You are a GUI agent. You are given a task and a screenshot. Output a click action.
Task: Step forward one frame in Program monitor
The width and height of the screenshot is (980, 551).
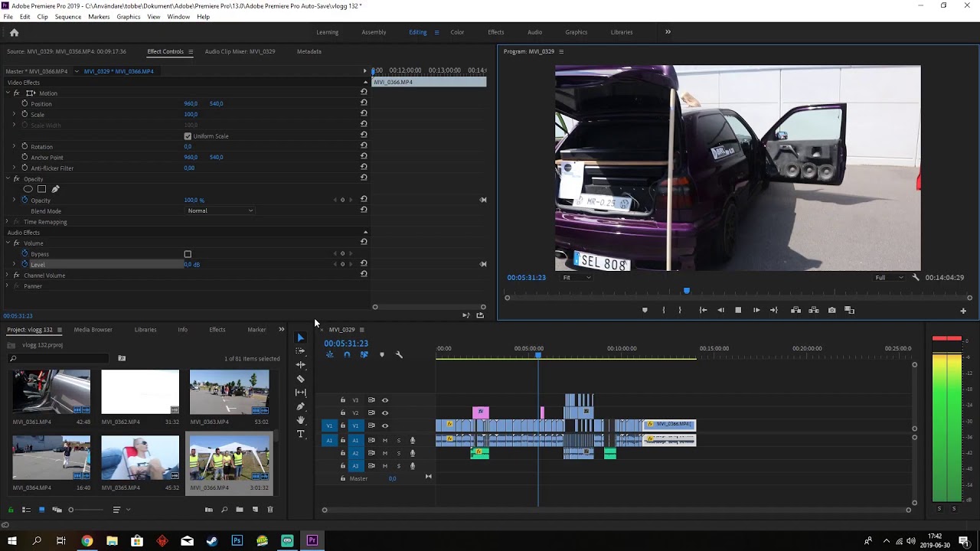(756, 310)
